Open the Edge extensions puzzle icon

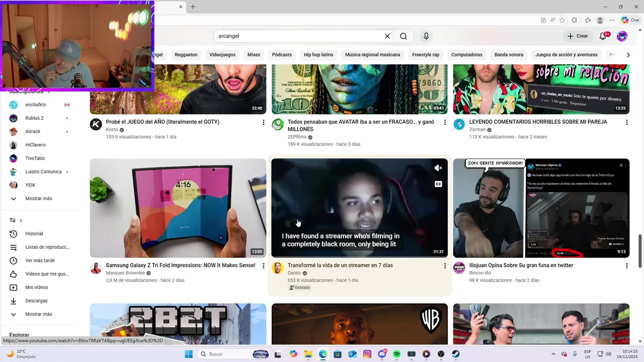pos(575,20)
